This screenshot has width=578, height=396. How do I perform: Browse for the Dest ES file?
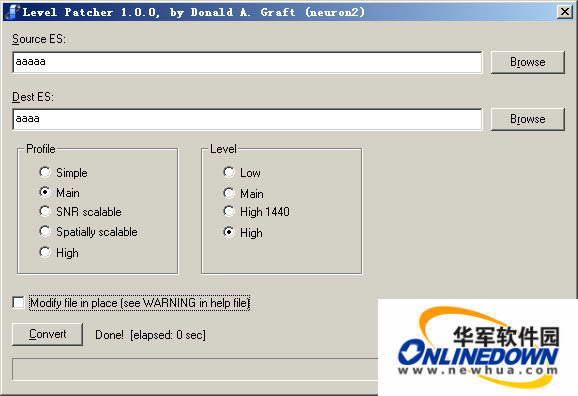527,119
